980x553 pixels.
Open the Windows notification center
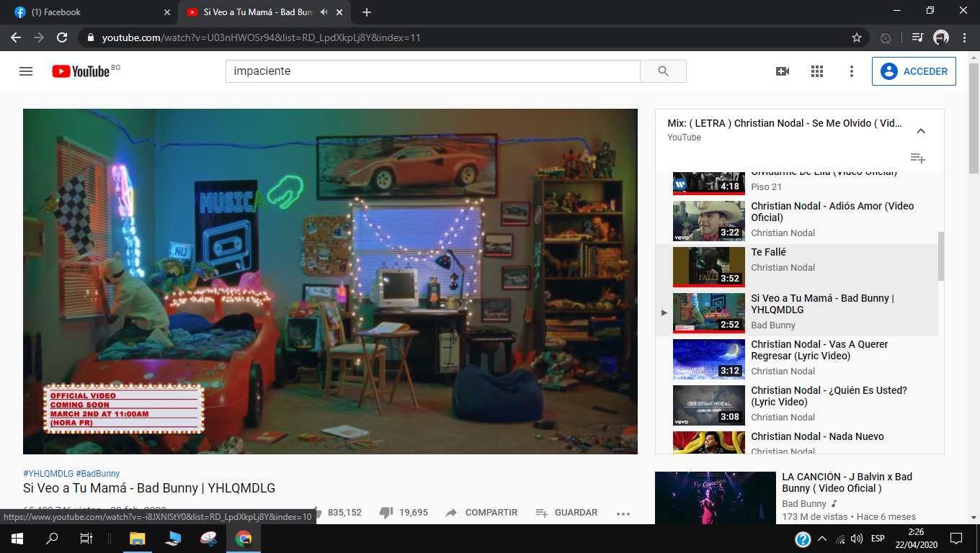[x=956, y=539]
